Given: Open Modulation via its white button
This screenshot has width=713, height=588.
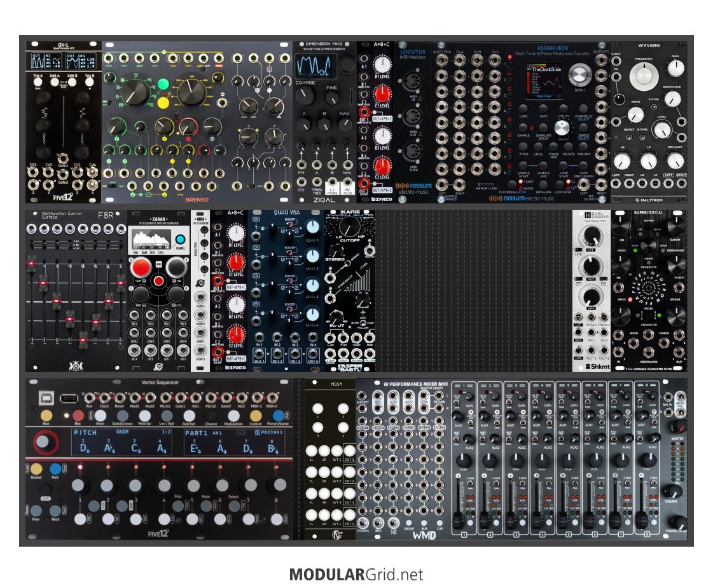Looking at the screenshot, I should point(233,415).
